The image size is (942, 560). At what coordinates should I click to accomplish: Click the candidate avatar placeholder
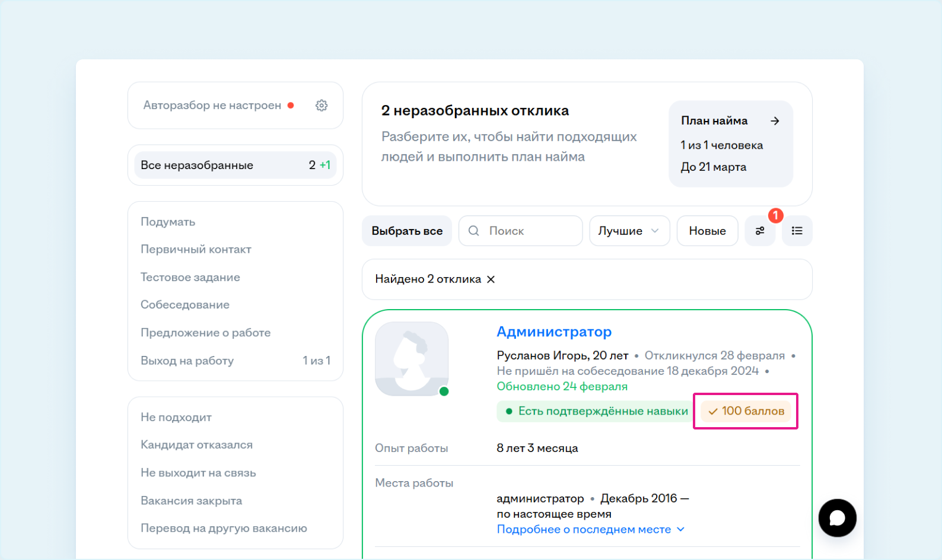click(412, 359)
